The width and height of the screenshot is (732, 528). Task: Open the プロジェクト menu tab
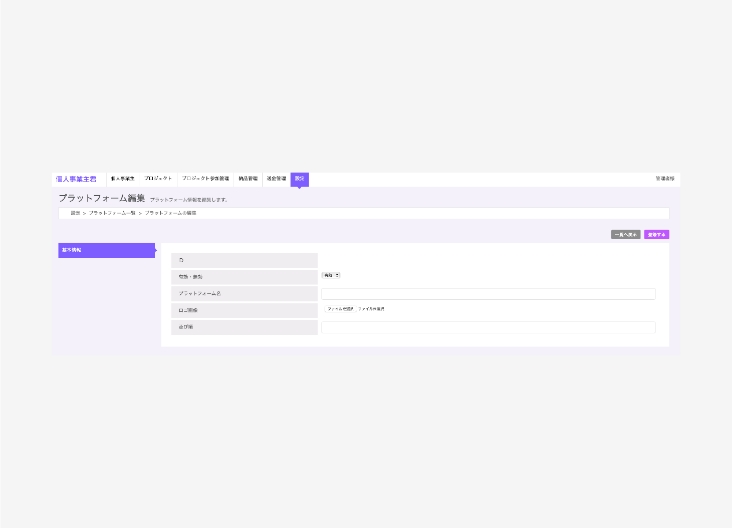(158, 179)
